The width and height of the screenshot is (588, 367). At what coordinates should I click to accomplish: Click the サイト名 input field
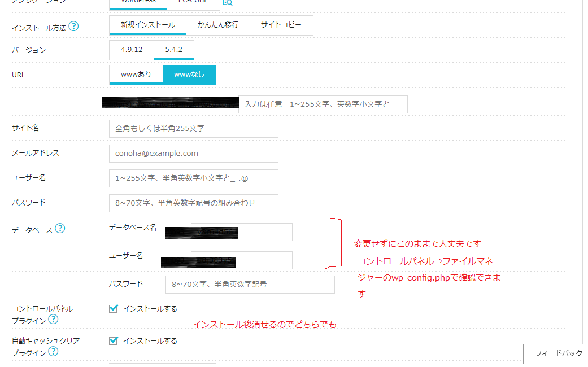pyautogui.click(x=193, y=129)
